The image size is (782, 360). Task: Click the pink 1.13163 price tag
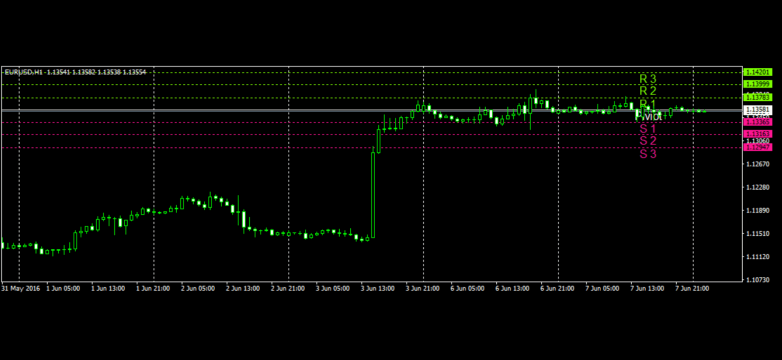point(758,134)
